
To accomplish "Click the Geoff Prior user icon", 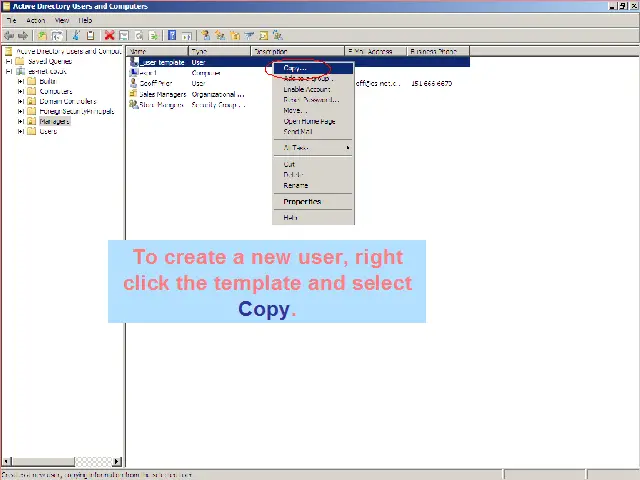I will [x=133, y=83].
